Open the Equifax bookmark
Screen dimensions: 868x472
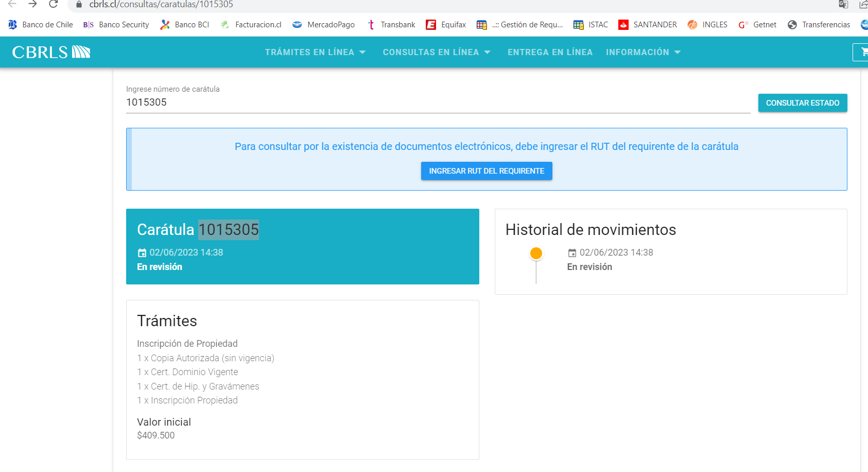pyautogui.click(x=446, y=25)
